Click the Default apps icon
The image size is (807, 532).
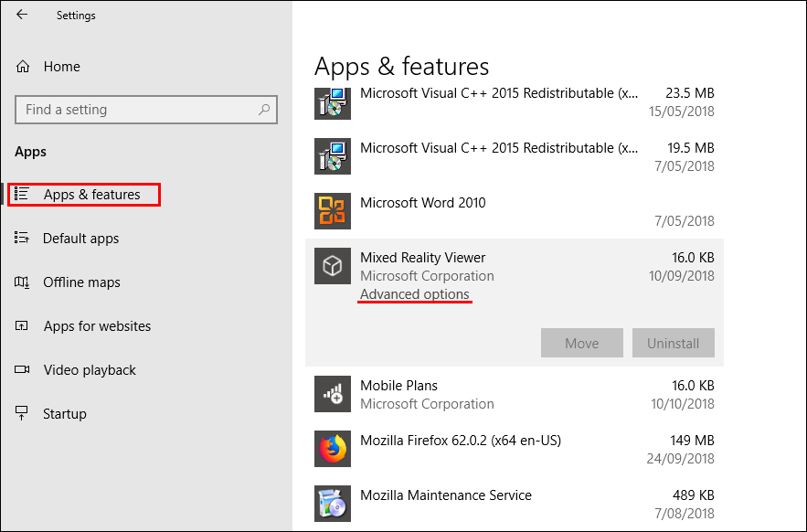coord(22,238)
